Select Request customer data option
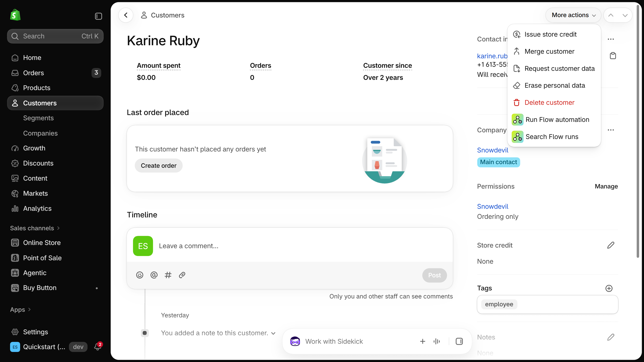 click(x=554, y=68)
